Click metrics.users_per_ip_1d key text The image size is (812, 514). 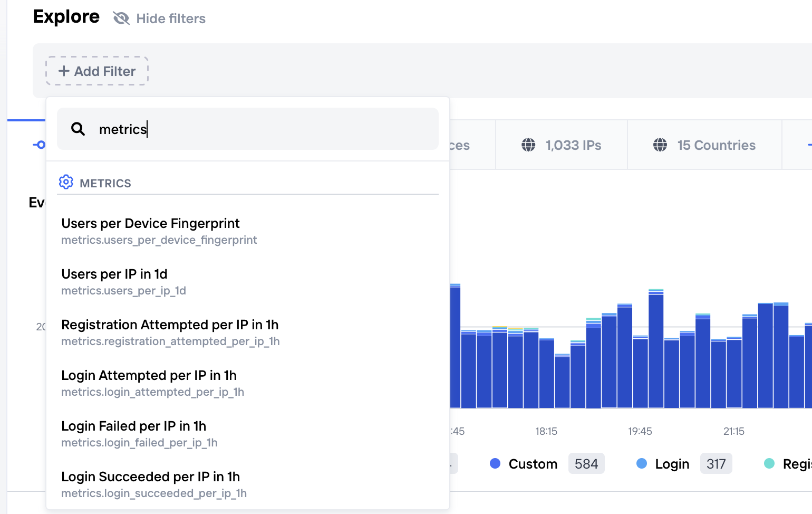(x=123, y=291)
